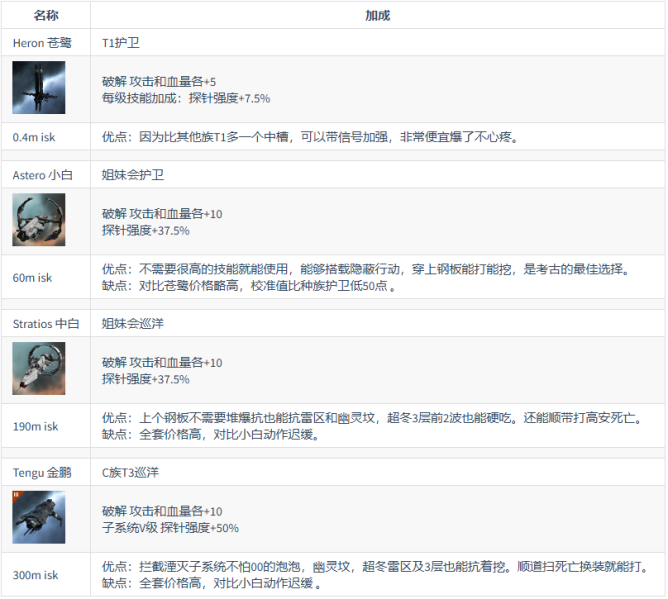Click Astero's 优点 line about 隐蔽行动
The width and height of the screenshot is (668, 599).
366,269
